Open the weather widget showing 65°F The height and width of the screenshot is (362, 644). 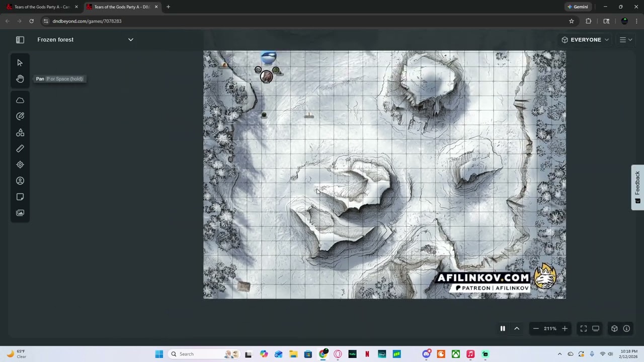16,354
